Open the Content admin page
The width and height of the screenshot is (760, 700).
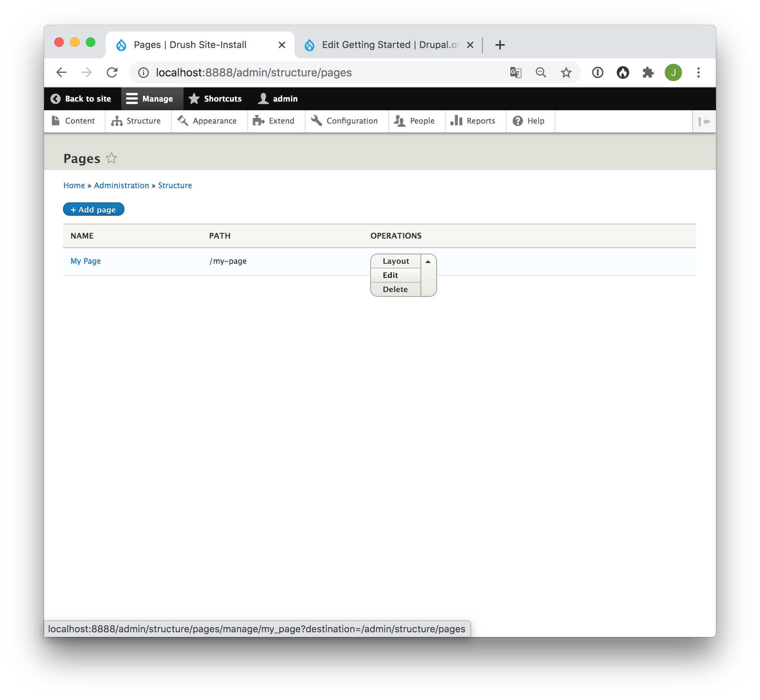[x=75, y=121]
